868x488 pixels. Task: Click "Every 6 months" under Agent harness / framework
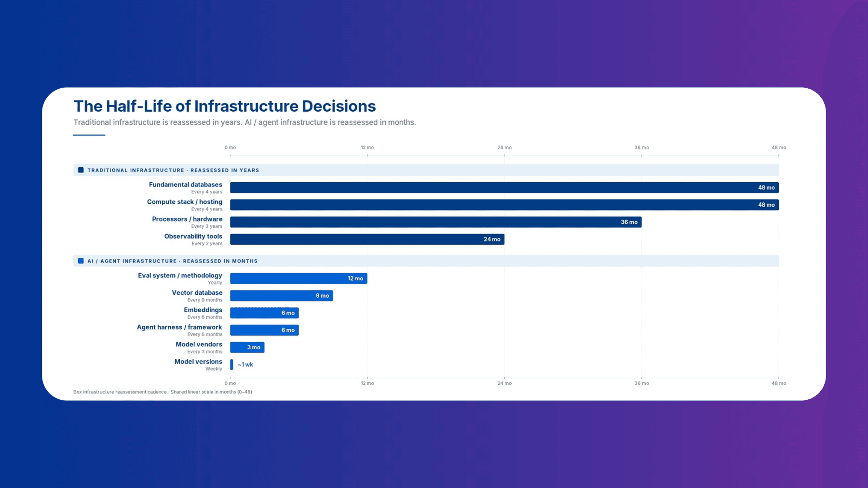click(205, 335)
